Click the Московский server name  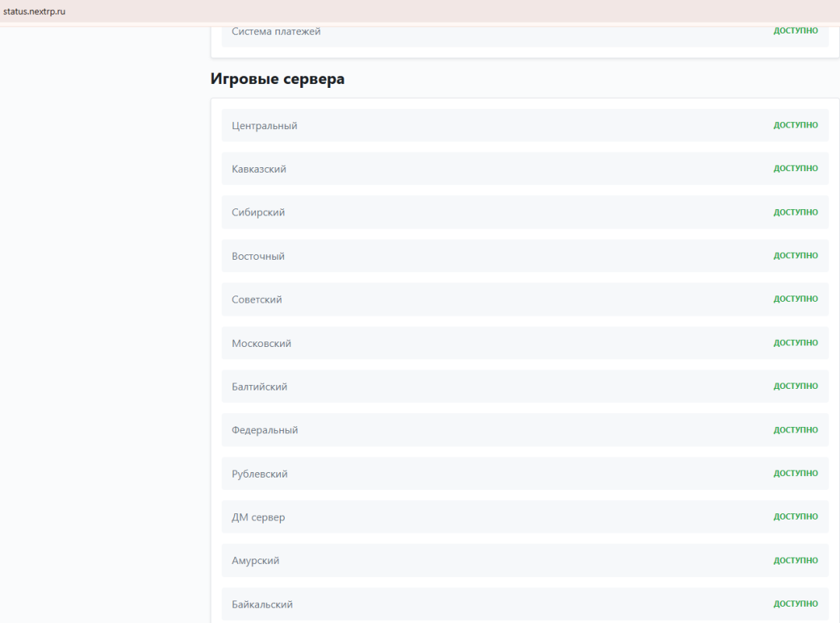click(x=261, y=344)
